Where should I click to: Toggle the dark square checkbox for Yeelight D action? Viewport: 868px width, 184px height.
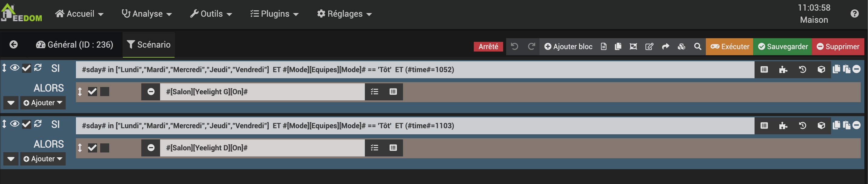(105, 148)
